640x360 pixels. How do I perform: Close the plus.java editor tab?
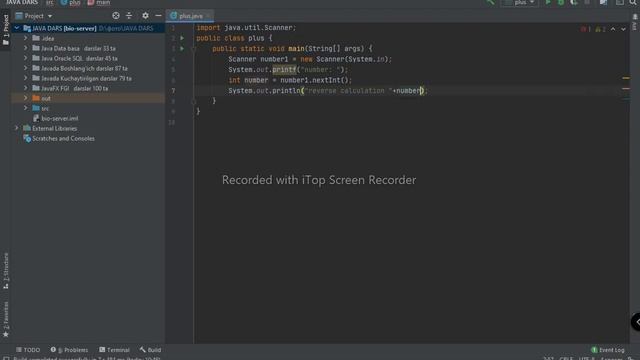(x=208, y=16)
